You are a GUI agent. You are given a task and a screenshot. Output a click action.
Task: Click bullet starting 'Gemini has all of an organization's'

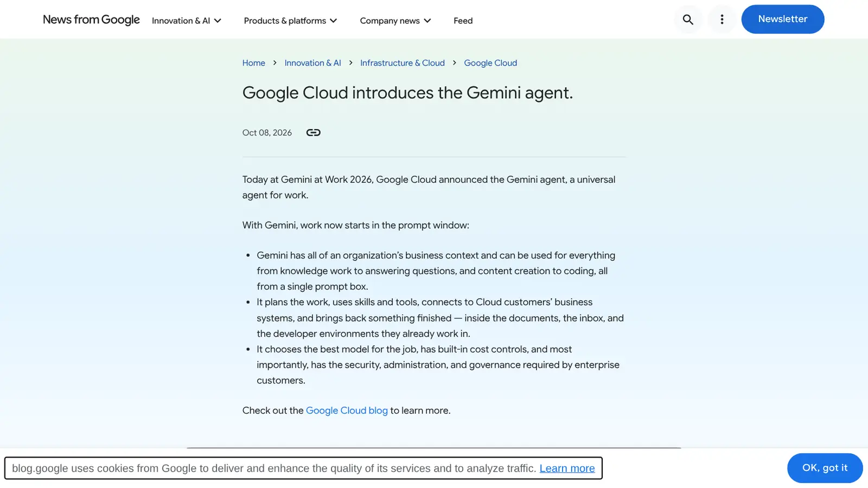tap(436, 271)
